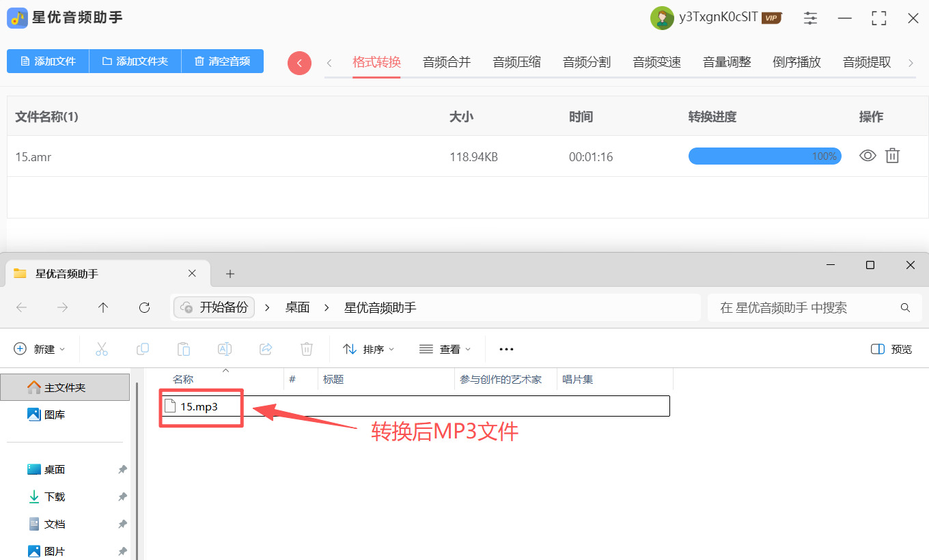Open the 查看 view dropdown
This screenshot has height=560, width=929.
[x=445, y=349]
